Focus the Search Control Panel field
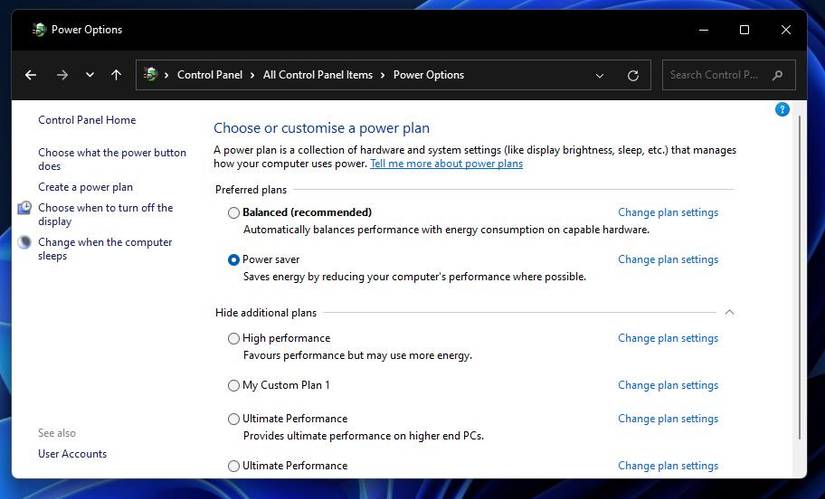This screenshot has height=499, width=825. pos(714,75)
